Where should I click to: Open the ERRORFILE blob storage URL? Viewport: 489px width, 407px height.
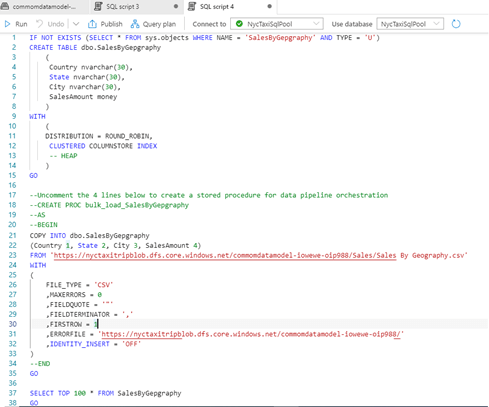tap(251, 334)
